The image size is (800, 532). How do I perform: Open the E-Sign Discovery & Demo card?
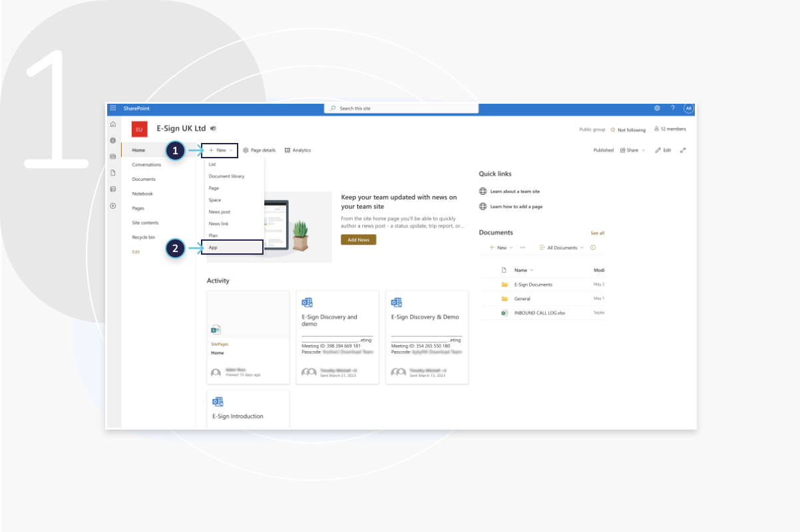point(427,337)
